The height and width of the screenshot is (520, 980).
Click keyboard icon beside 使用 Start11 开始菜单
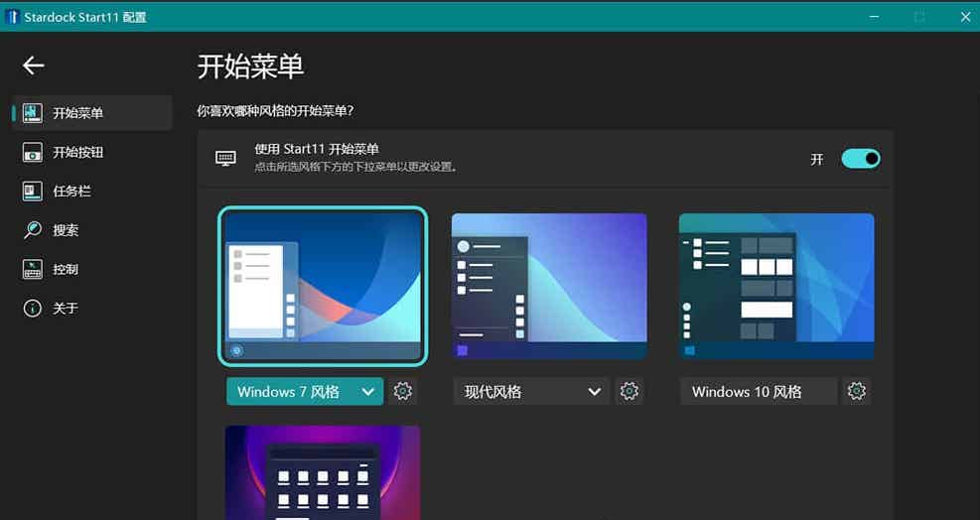[x=225, y=158]
